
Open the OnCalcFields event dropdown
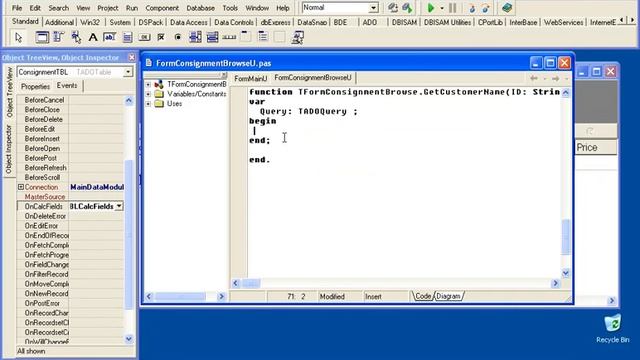coord(119,206)
